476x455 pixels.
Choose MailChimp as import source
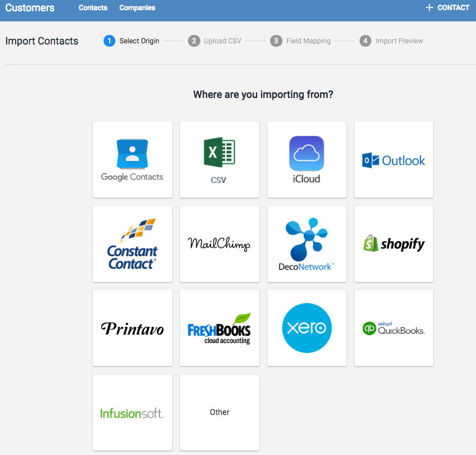click(x=219, y=244)
